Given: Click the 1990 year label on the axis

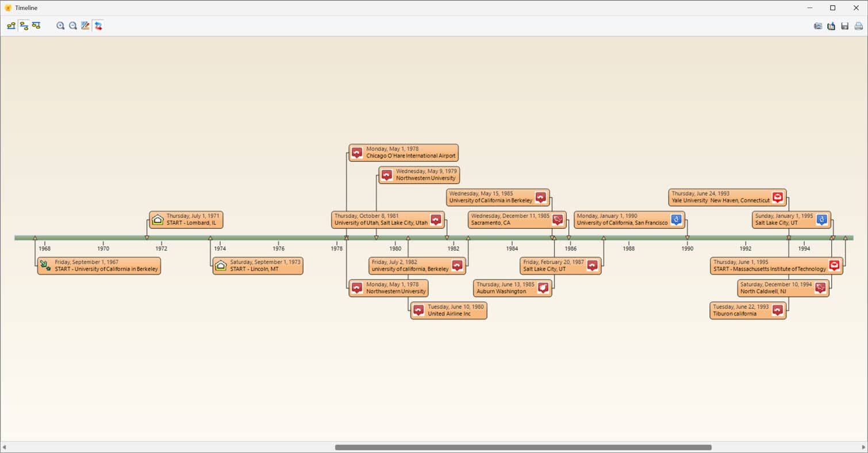Looking at the screenshot, I should click(x=687, y=249).
